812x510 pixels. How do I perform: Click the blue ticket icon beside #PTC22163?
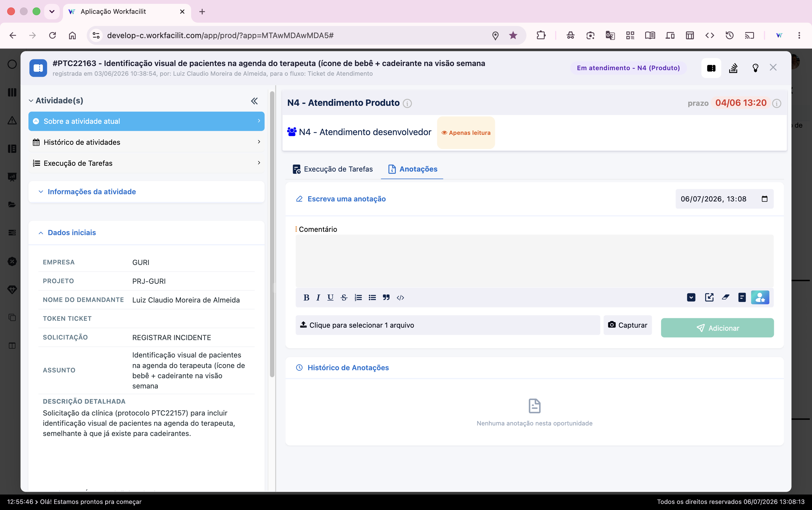(38, 68)
